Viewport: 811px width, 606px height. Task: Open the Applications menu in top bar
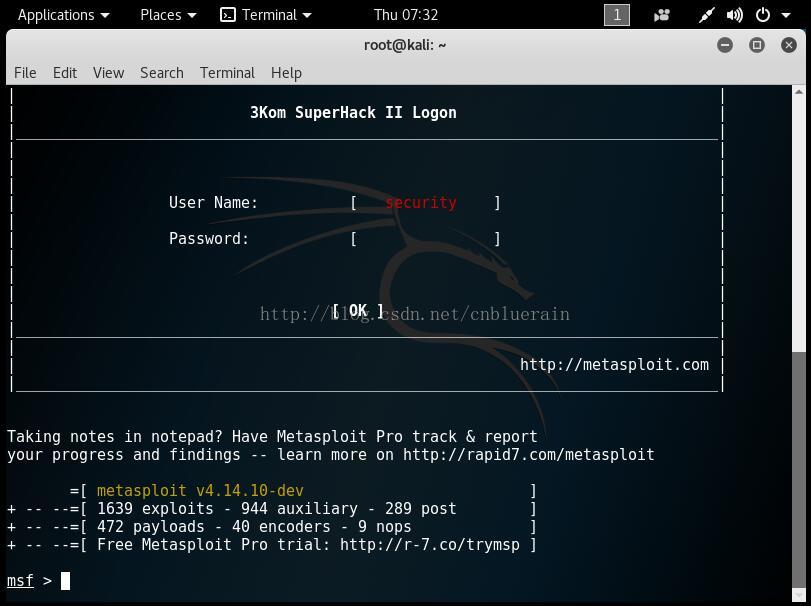63,15
